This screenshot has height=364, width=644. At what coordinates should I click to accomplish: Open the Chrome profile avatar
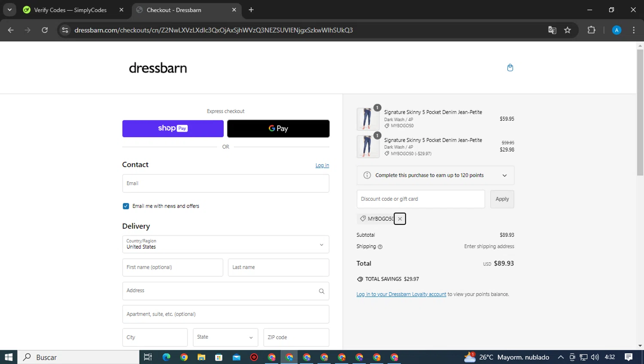[617, 30]
